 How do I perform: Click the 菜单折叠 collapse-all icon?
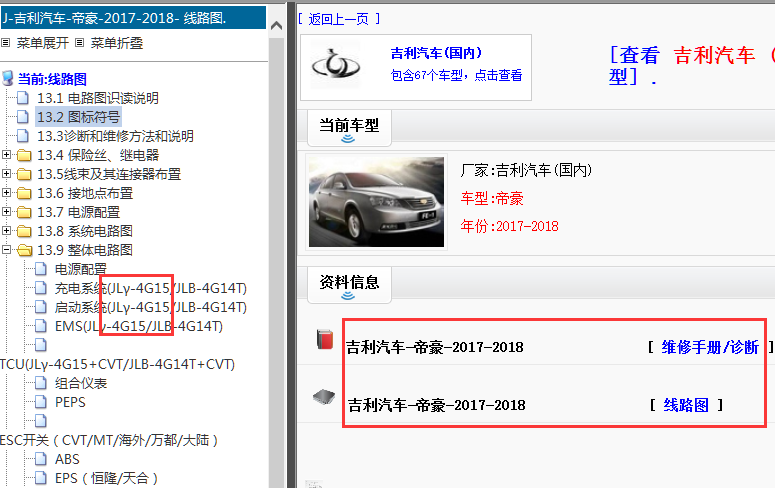(80, 43)
